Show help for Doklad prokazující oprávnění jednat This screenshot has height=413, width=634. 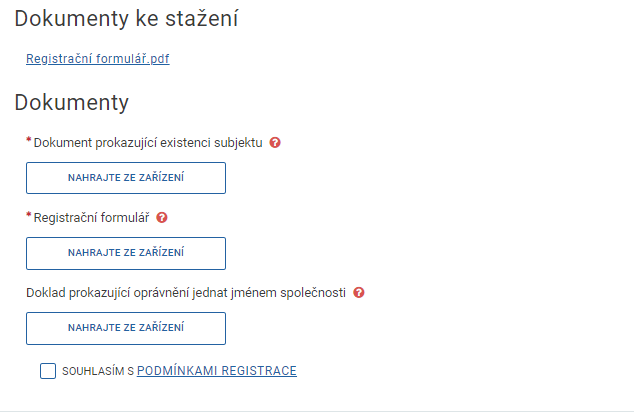coord(359,293)
